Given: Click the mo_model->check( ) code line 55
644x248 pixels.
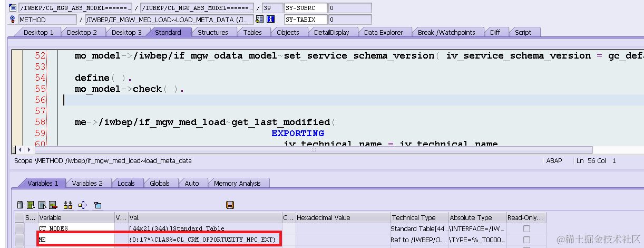Looking at the screenshot, I should point(129,89).
